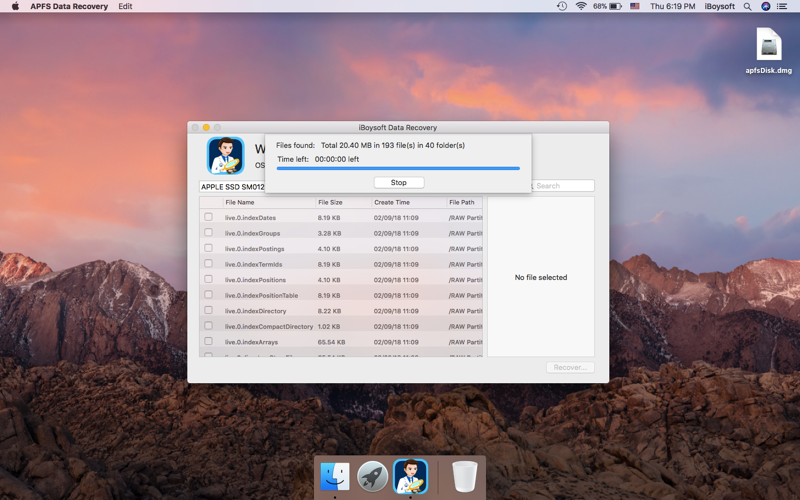Click the iBoysoft doctor logo in window
This screenshot has width=800, height=500.
coord(225,156)
